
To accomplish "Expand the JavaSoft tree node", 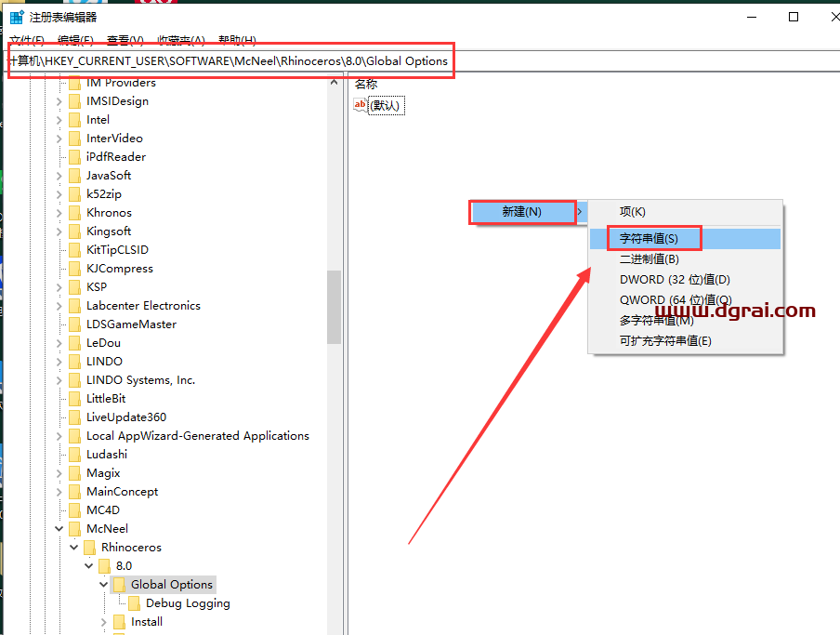I will click(59, 176).
